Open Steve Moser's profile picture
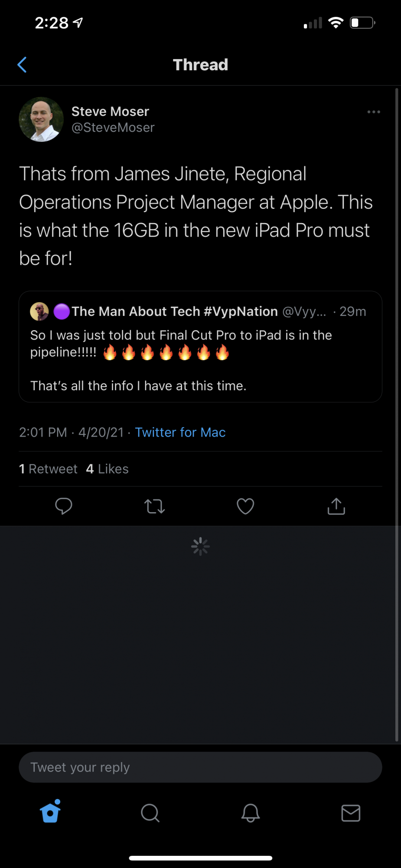This screenshot has width=401, height=868. pos(41,119)
